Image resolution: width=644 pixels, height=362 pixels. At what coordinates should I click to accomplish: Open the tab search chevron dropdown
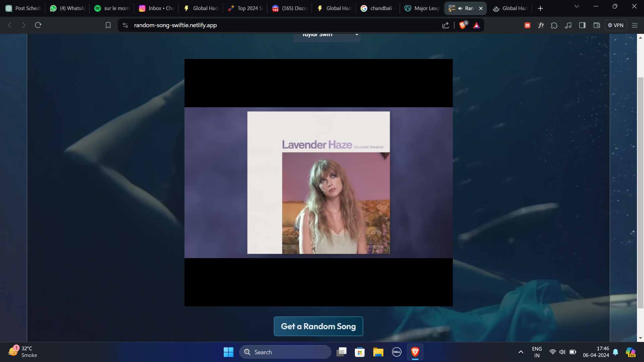[x=577, y=6]
